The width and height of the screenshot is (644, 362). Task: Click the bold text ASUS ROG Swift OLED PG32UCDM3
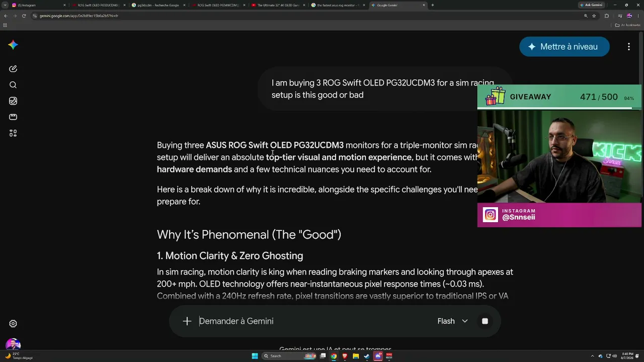pyautogui.click(x=275, y=145)
